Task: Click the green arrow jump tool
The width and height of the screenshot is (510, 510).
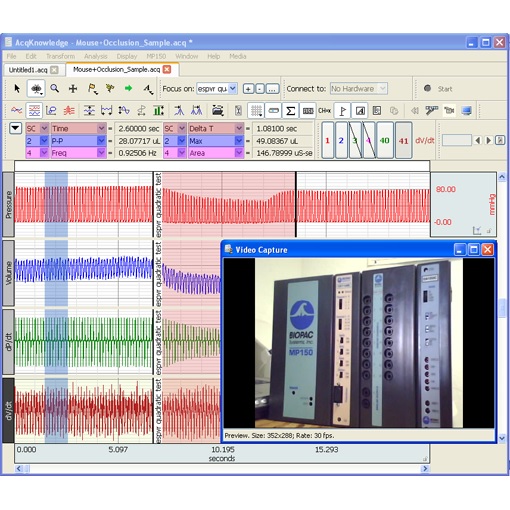Action: tap(128, 88)
